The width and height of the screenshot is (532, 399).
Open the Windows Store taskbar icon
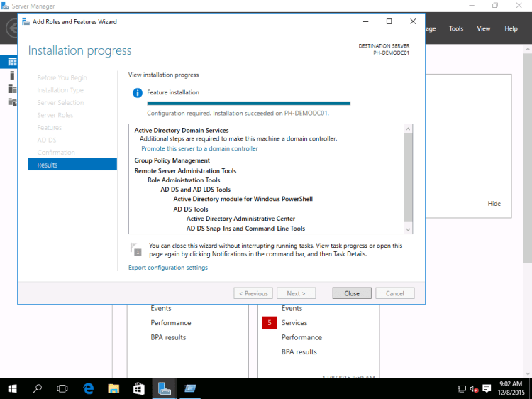click(139, 388)
